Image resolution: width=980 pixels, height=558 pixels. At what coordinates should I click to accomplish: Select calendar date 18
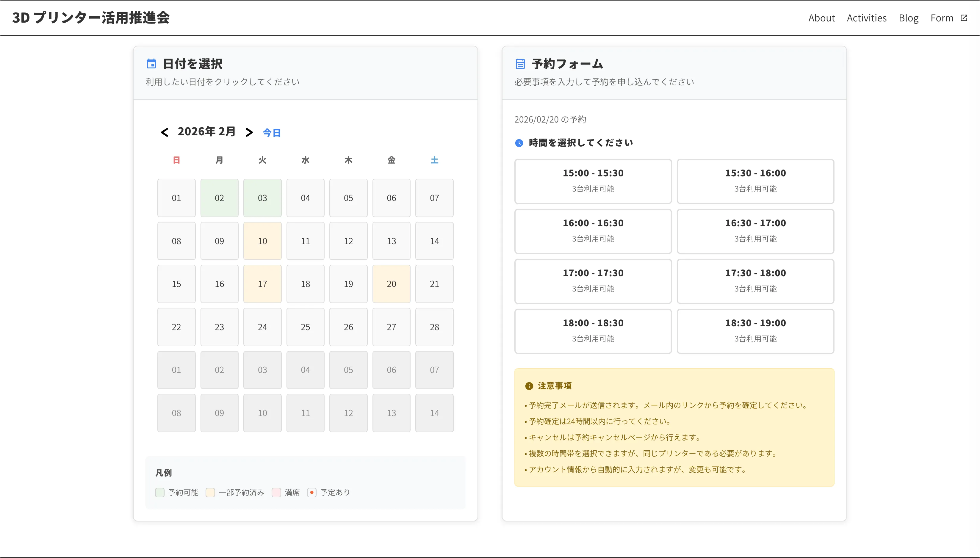pos(306,284)
